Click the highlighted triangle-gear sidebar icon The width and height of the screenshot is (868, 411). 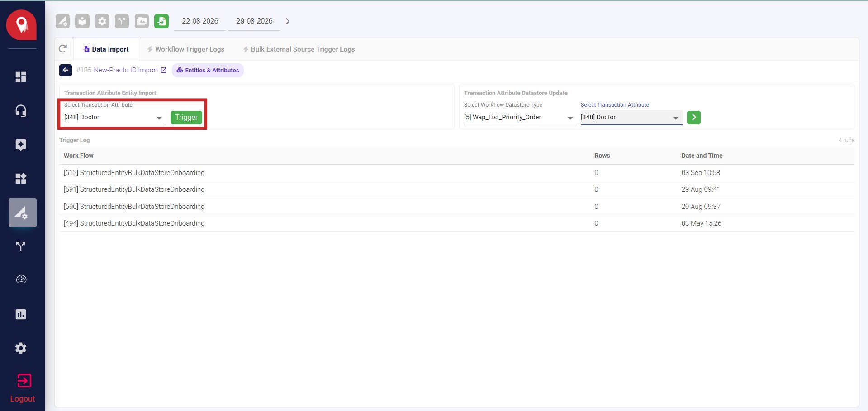click(x=23, y=213)
